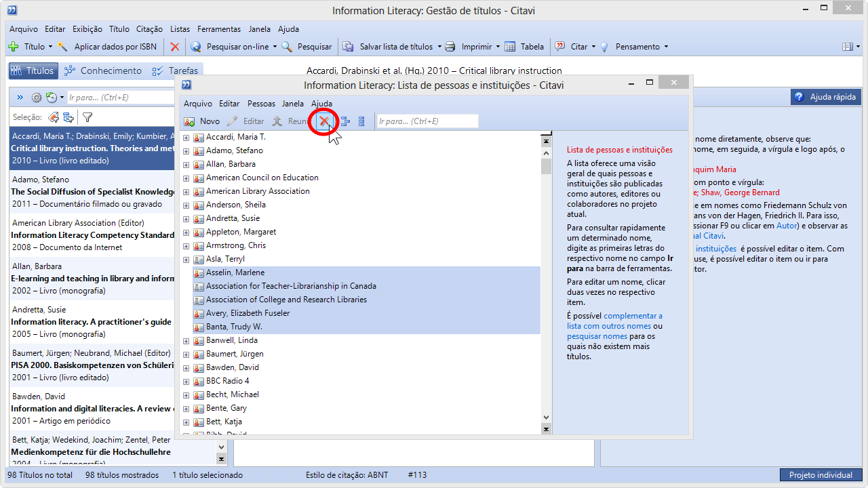Click the layout panel icon at the toolbar's right end
This screenshot has width=868, height=488.
click(847, 47)
